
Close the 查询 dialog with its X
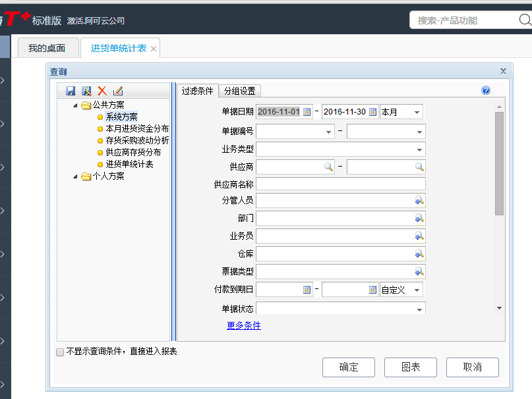(503, 71)
